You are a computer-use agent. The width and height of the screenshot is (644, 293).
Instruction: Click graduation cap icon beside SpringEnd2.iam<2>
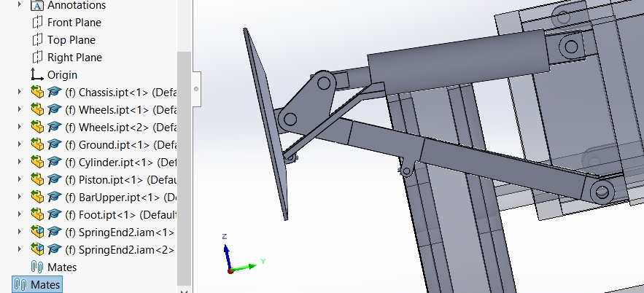click(x=54, y=249)
